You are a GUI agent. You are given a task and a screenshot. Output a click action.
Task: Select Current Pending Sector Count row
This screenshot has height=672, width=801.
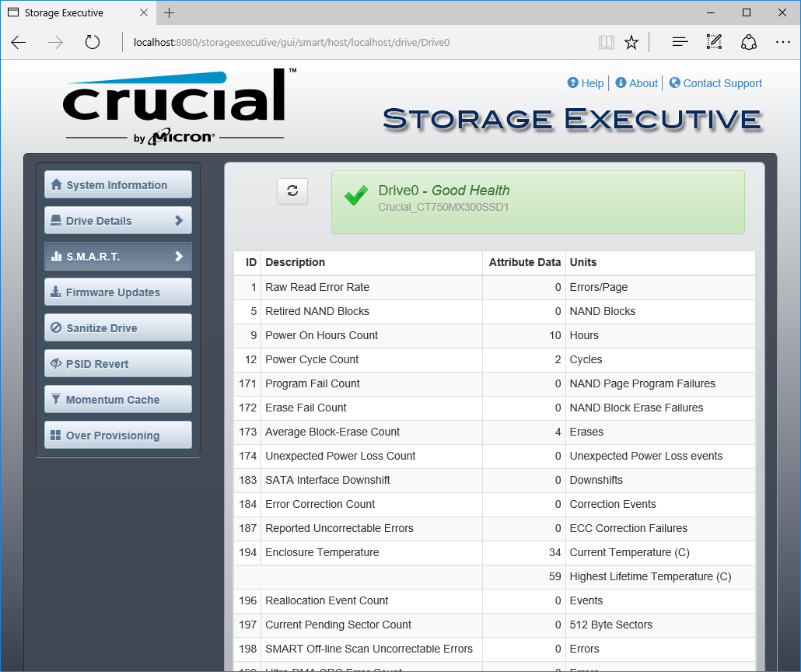tap(495, 625)
